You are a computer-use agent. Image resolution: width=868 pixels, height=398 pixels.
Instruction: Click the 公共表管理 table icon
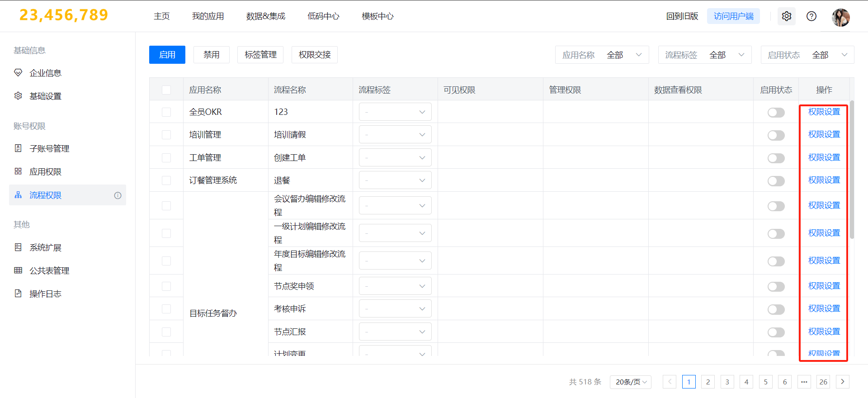[18, 270]
